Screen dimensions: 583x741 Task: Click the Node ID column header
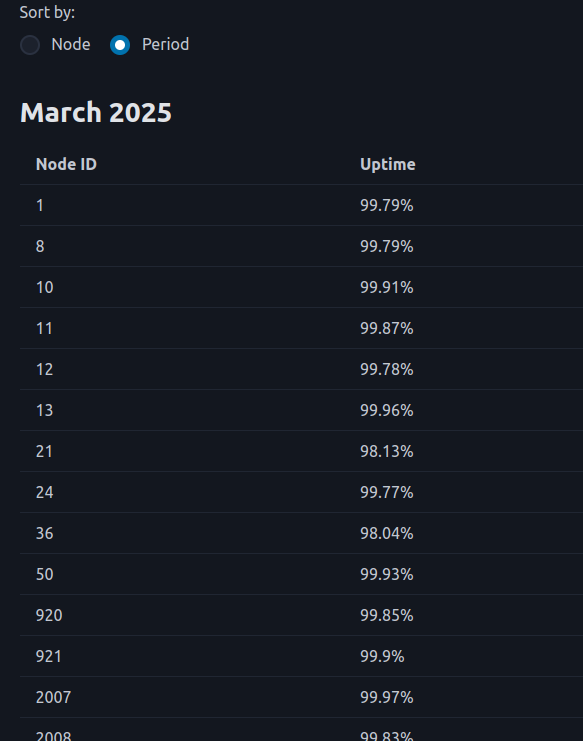pos(66,164)
